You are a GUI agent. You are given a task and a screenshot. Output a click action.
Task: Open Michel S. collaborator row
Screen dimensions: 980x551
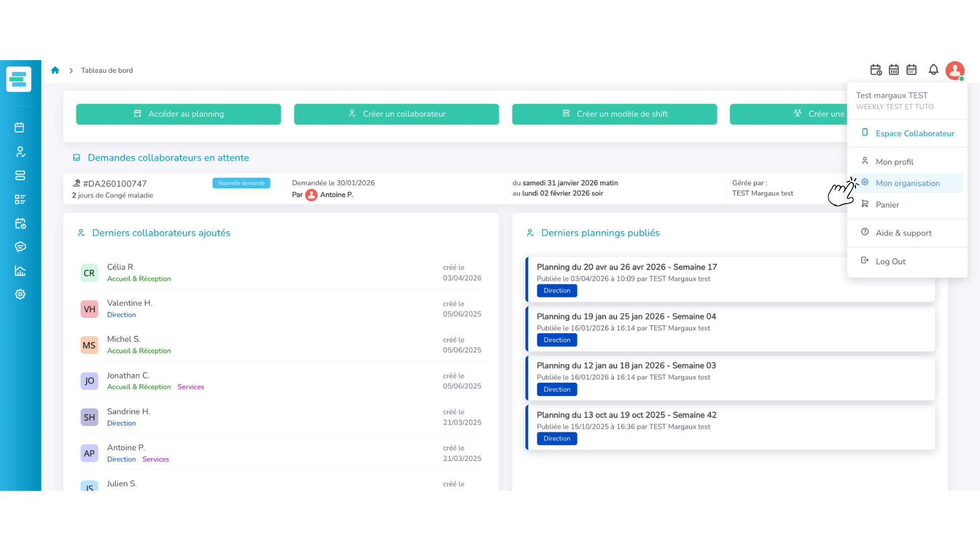(281, 345)
